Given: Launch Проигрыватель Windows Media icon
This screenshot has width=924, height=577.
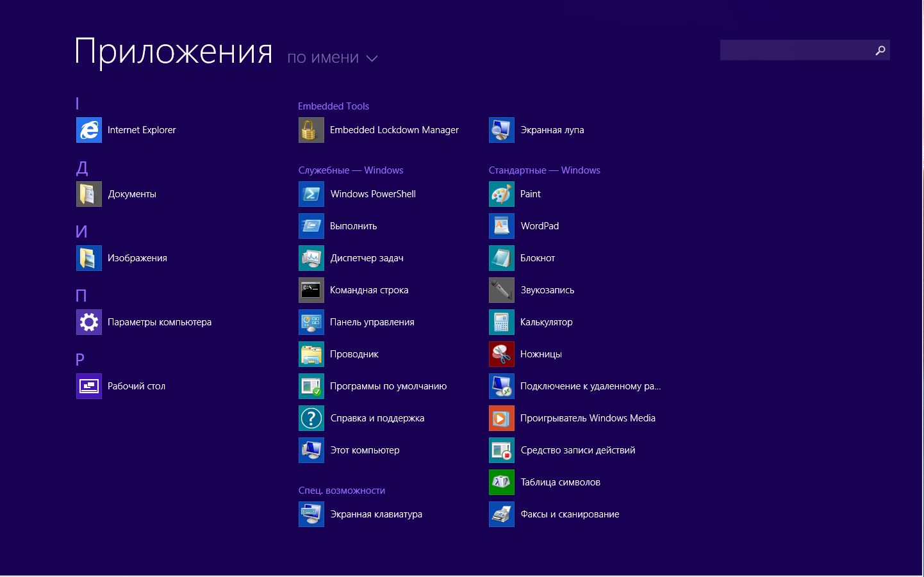Looking at the screenshot, I should (x=502, y=418).
